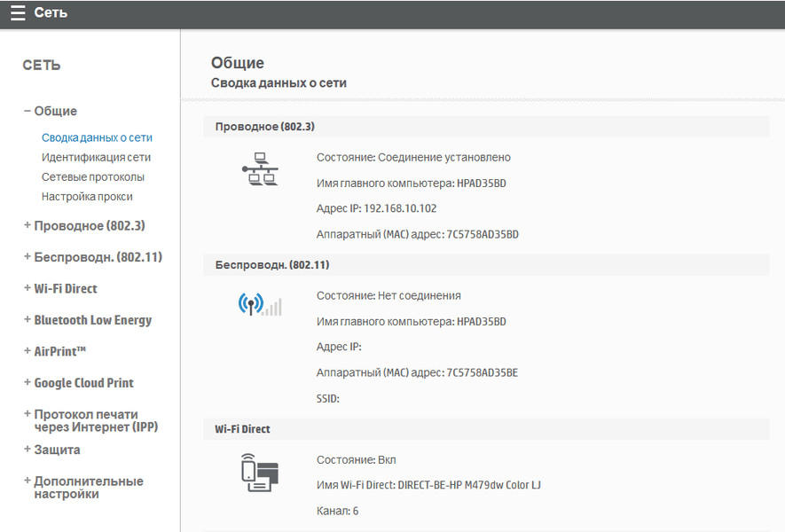Image resolution: width=785 pixels, height=532 pixels.
Task: Click wired host name HPAD35BD line
Action: tap(411, 184)
